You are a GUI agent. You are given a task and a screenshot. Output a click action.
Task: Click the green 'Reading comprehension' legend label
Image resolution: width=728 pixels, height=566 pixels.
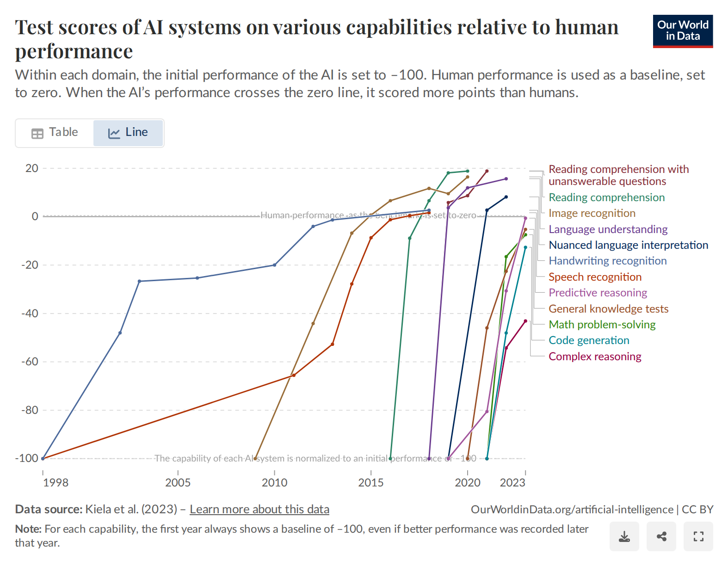pos(606,197)
